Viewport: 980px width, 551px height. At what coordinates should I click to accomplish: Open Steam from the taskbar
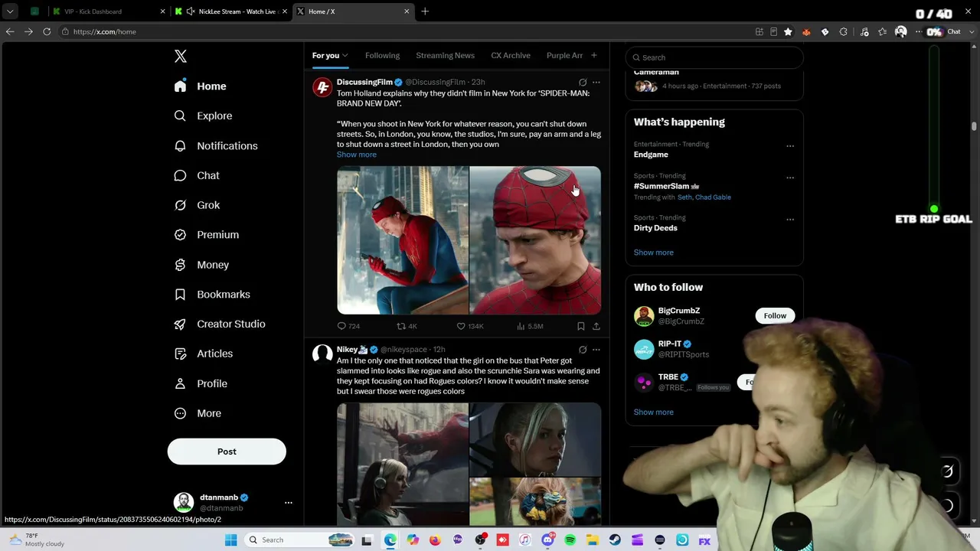615,540
